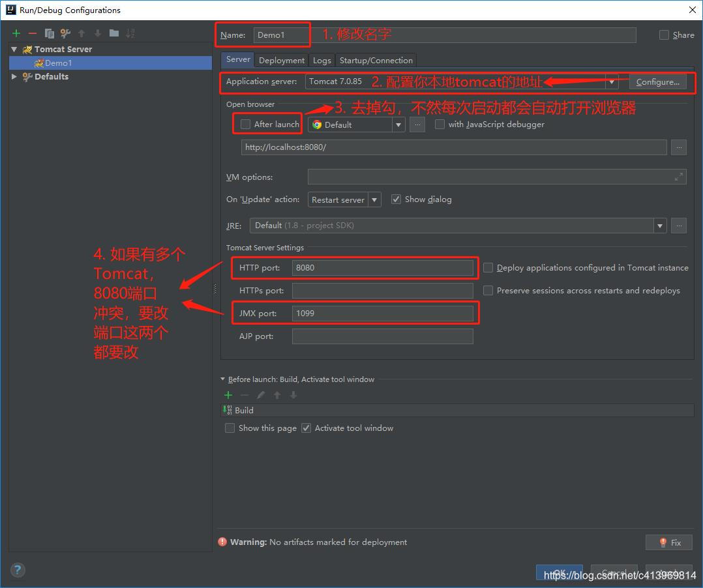Toggle the Share checkbox

664,35
